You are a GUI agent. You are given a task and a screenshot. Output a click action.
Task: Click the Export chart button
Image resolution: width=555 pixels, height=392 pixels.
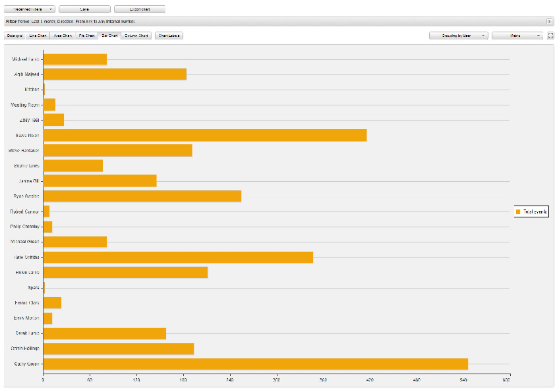139,9
